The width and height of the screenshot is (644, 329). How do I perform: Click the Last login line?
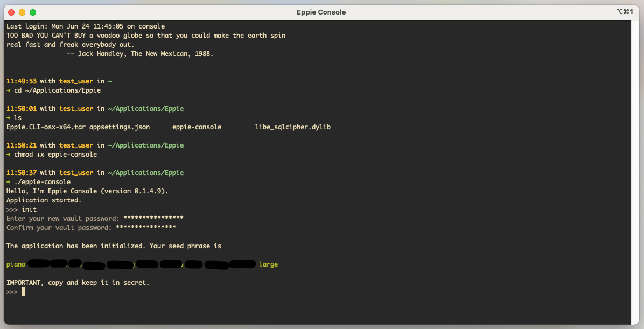86,26
